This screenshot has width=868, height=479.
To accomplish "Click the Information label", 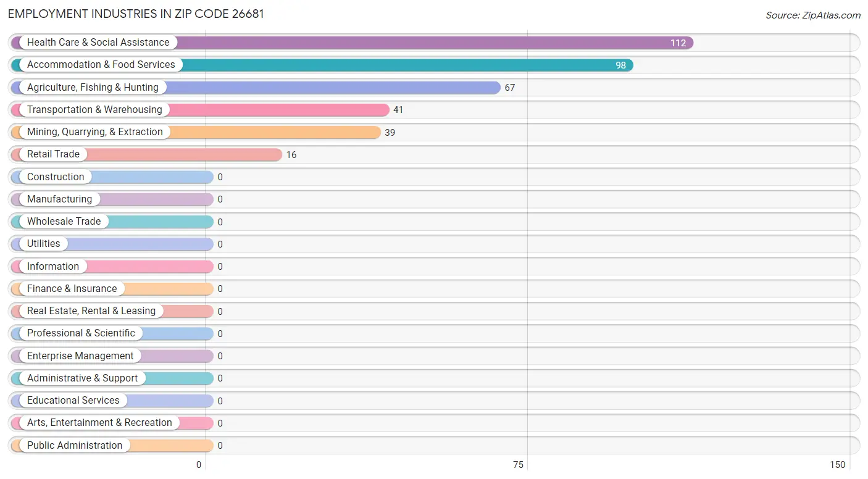I will coord(53,267).
